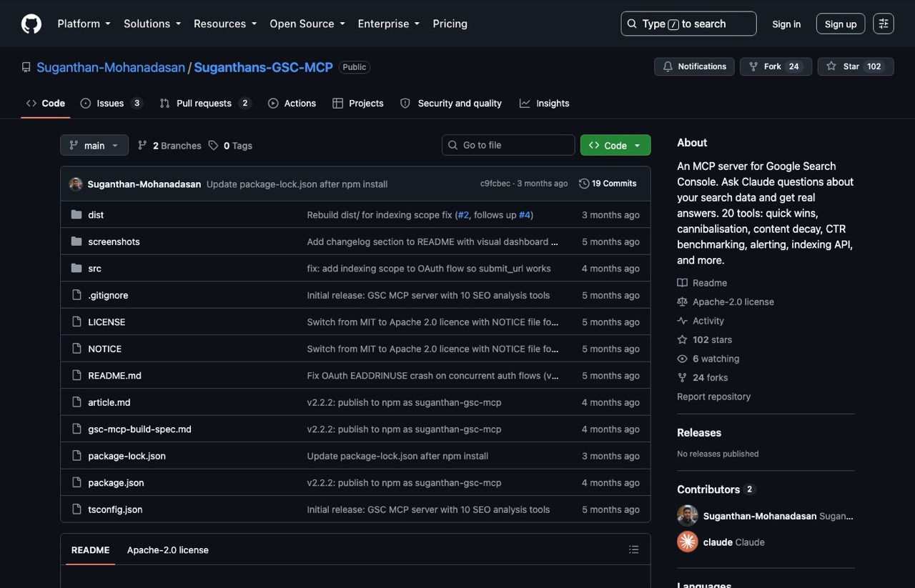Expand the Platform menu

pyautogui.click(x=84, y=24)
